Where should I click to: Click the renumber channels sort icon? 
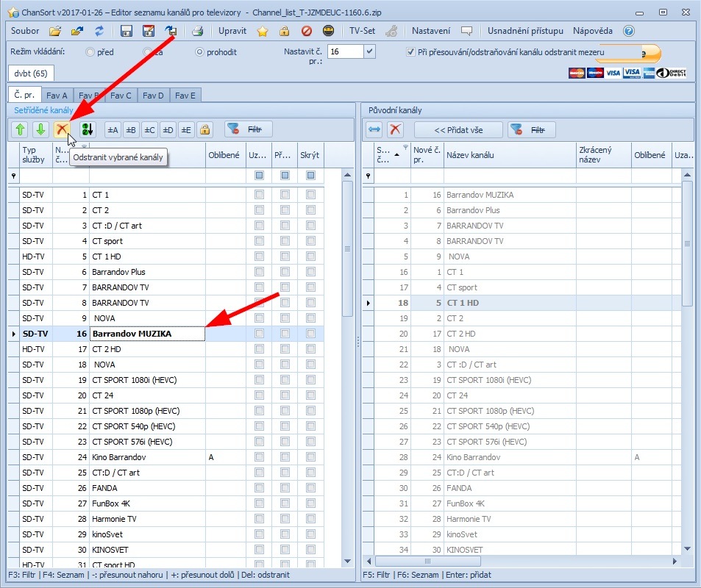coord(88,129)
